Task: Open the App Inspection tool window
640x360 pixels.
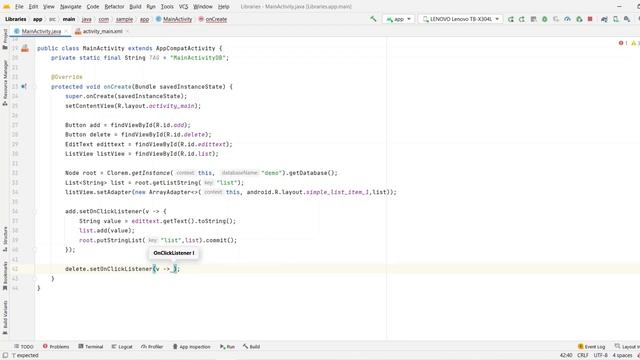Action: point(191,347)
